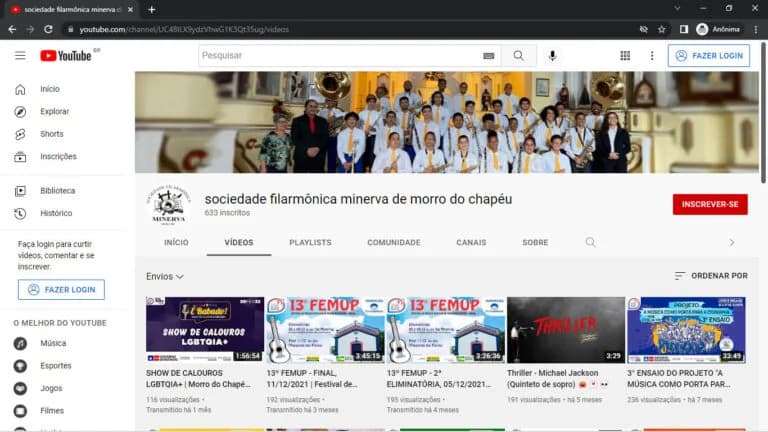Open the Comunidade tab
Screen dimensions: 768x432
point(394,243)
